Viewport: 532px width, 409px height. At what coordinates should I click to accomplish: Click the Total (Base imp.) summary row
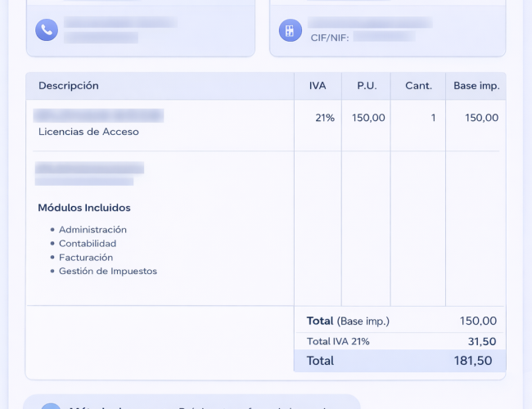click(x=399, y=321)
